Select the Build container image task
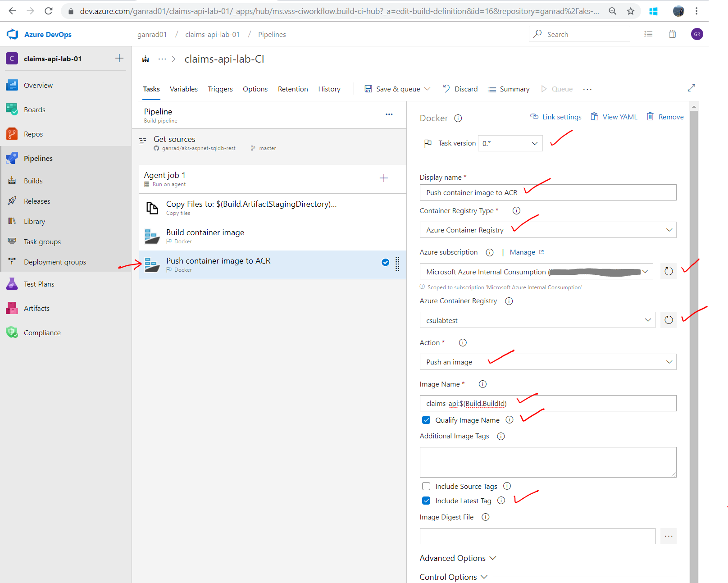This screenshot has width=728, height=583. point(273,236)
